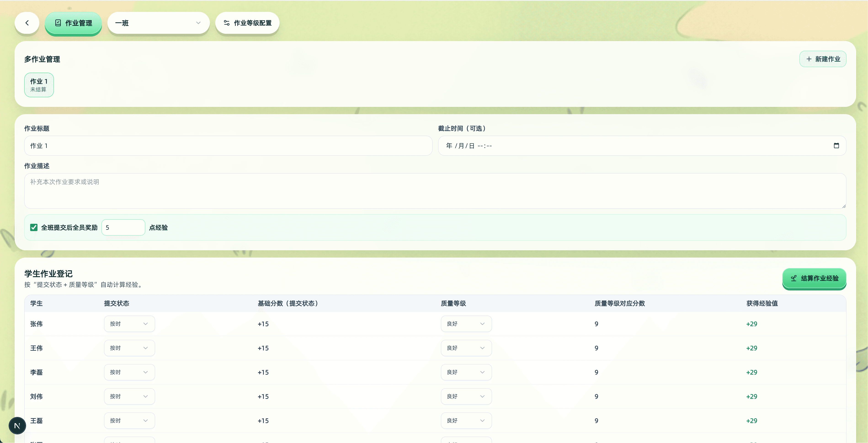Click the sliders icon on 作业等级配置
The height and width of the screenshot is (443, 868).
[227, 23]
